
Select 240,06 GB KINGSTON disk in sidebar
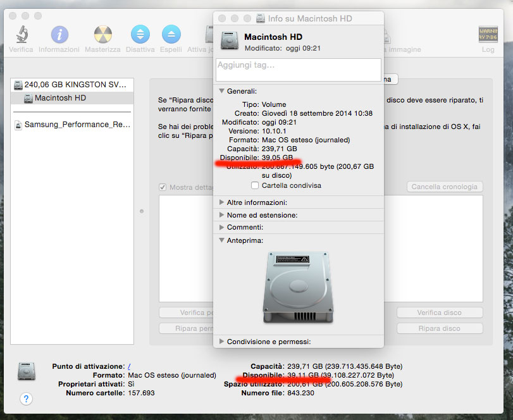[x=72, y=85]
